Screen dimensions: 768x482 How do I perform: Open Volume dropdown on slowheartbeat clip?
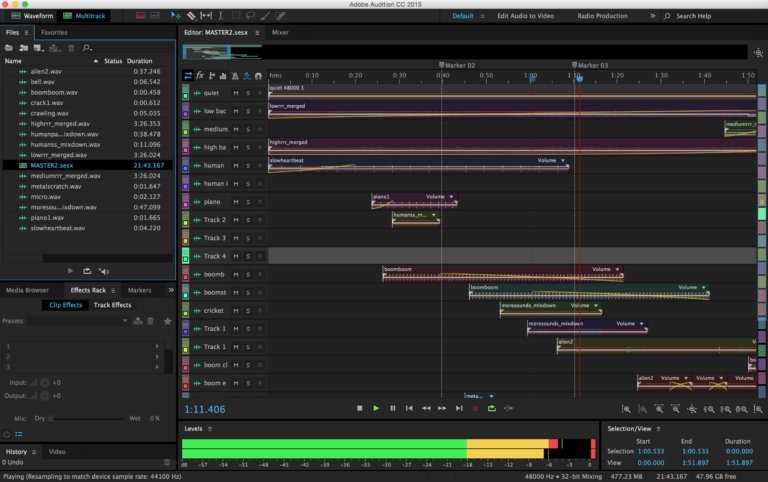pos(563,161)
